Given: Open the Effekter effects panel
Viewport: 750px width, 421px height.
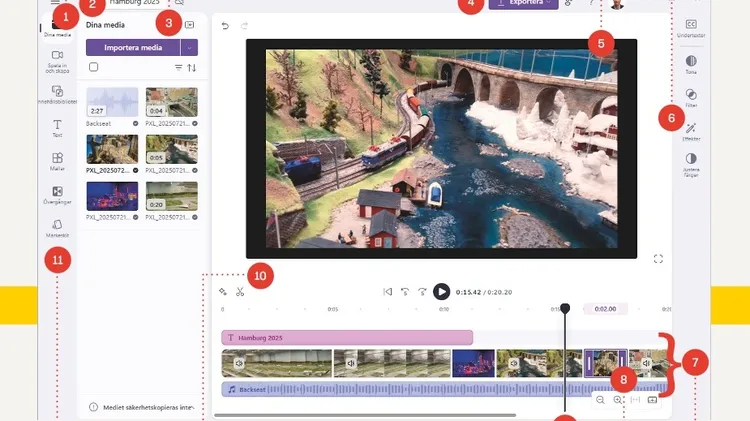Looking at the screenshot, I should [691, 130].
